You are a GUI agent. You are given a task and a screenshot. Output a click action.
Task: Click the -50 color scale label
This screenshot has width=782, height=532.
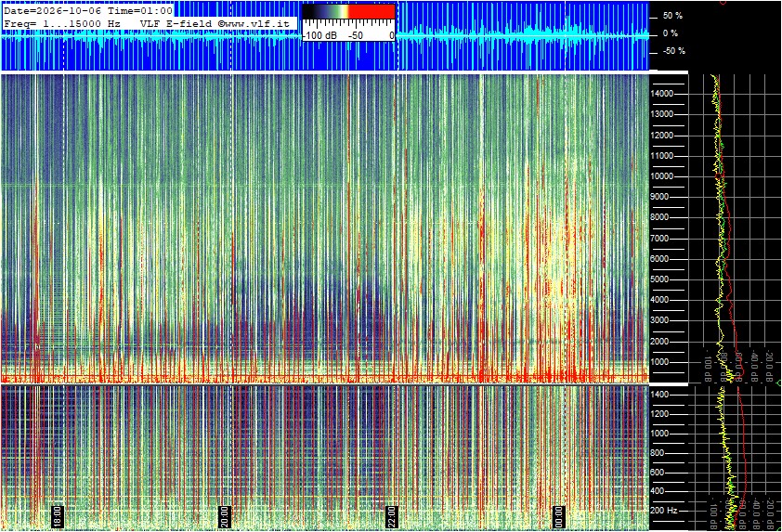[355, 36]
